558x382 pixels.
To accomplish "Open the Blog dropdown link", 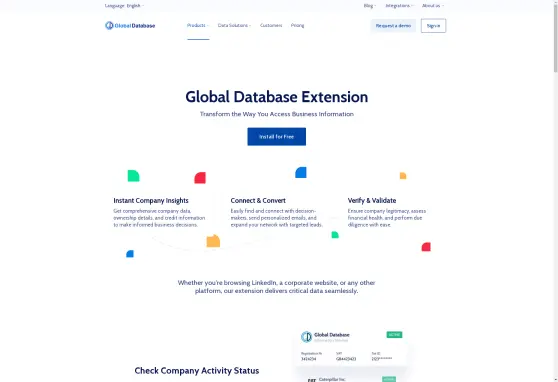I will (x=370, y=6).
